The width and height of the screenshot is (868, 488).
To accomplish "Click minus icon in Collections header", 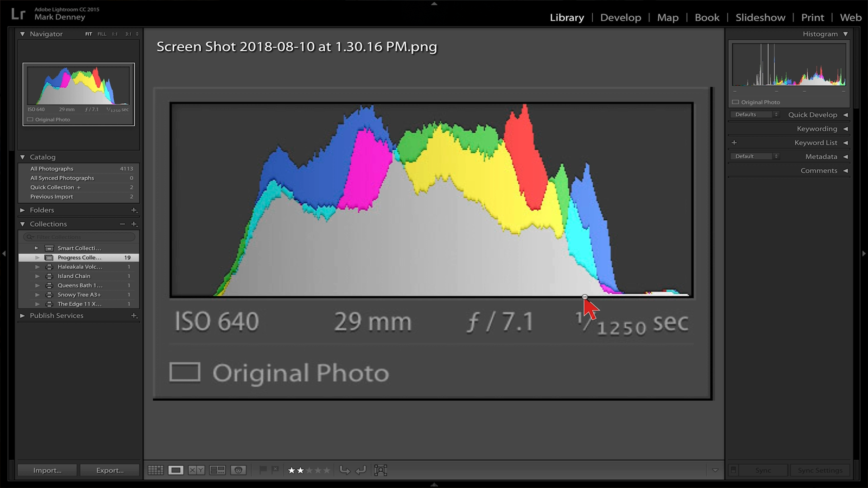I will pyautogui.click(x=122, y=224).
